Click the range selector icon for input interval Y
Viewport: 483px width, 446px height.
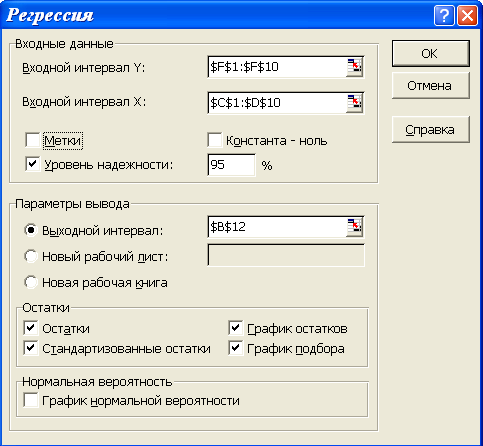click(x=354, y=67)
